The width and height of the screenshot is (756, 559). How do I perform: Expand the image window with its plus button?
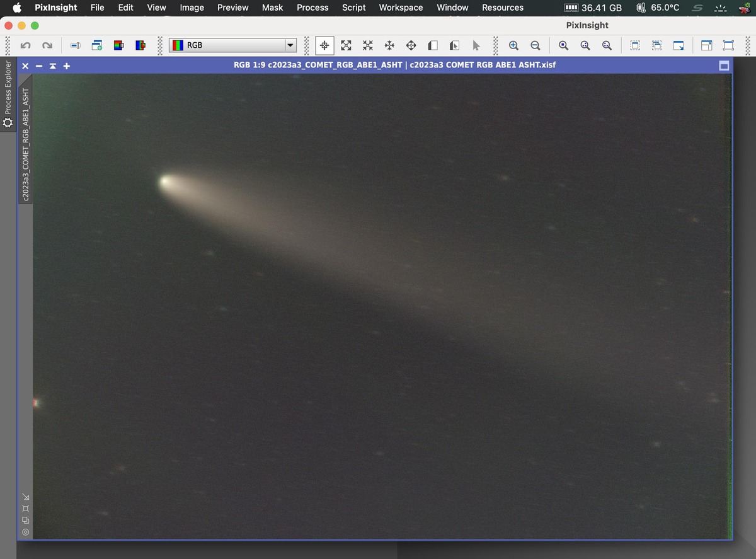(67, 66)
